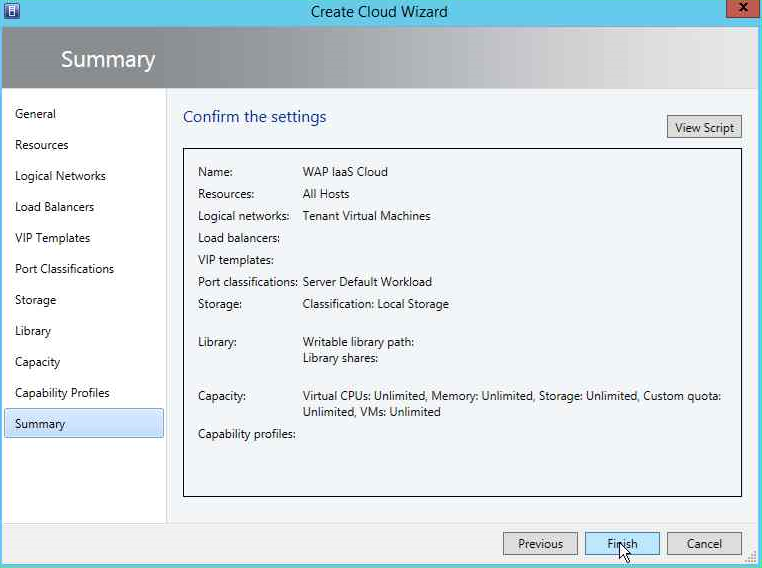
Task: Close the Create Cloud Wizard window
Action: coord(743,9)
